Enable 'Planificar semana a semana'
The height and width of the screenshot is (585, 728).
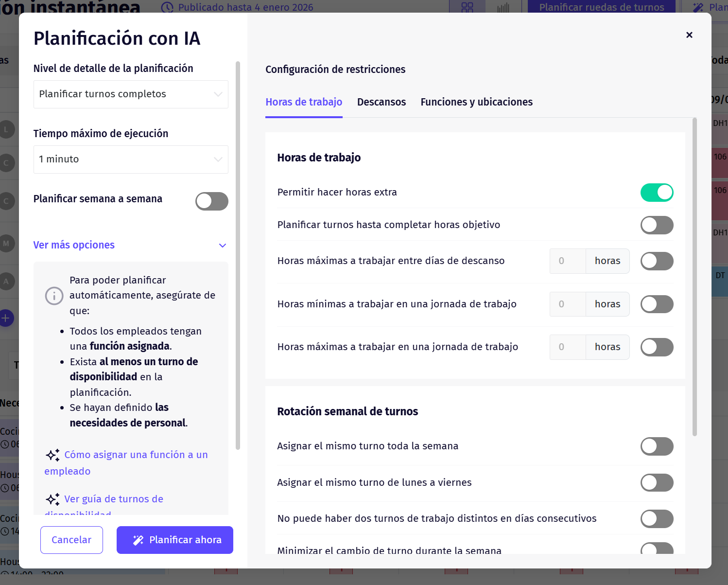coord(212,201)
